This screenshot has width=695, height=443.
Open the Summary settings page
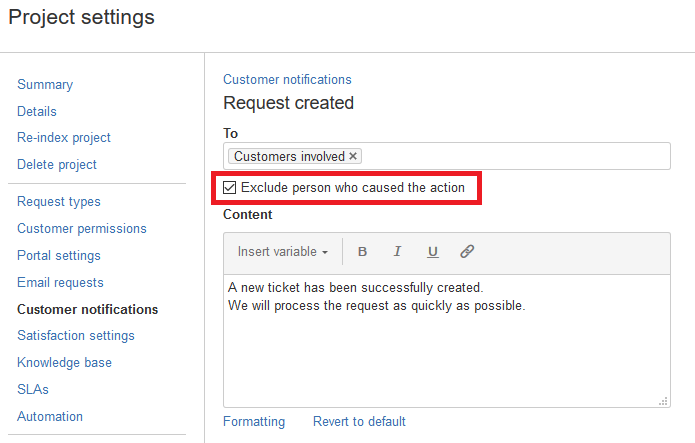[x=45, y=85]
